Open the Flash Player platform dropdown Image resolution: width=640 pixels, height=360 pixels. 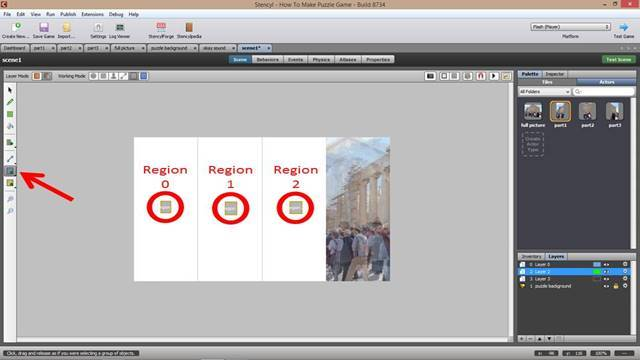point(570,27)
